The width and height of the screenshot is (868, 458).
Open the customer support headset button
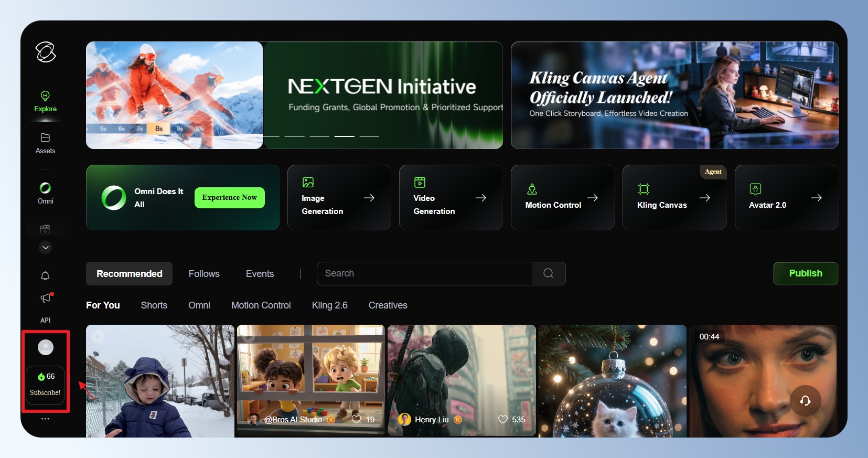[x=805, y=401]
